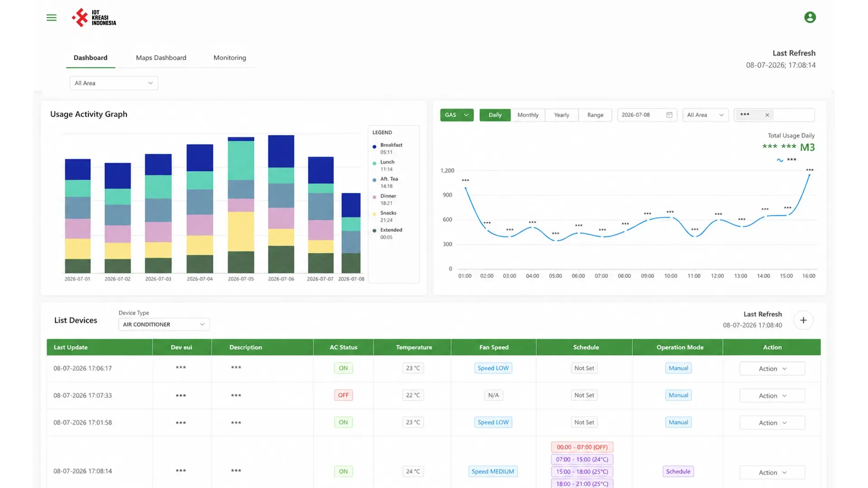The width and height of the screenshot is (868, 488).
Task: Open the All Area dropdown in chart filters
Action: (x=705, y=115)
